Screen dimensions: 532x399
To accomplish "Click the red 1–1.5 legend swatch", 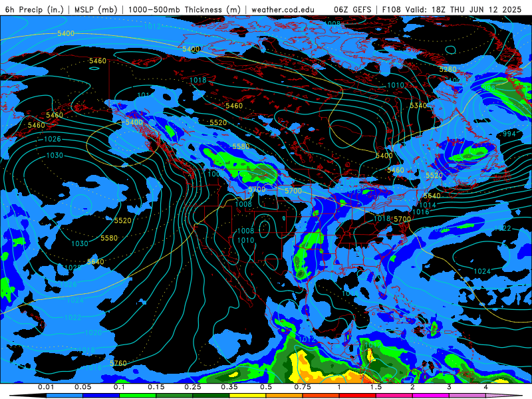I will pyautogui.click(x=358, y=396).
